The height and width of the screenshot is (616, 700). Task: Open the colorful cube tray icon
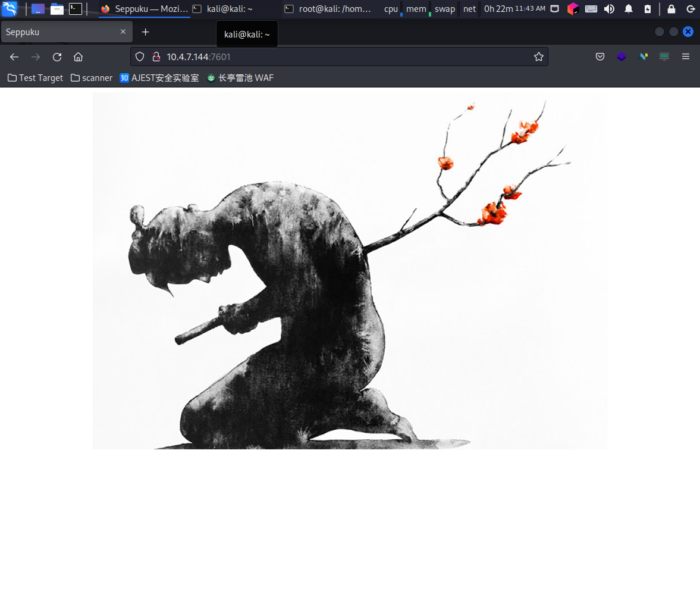click(573, 8)
